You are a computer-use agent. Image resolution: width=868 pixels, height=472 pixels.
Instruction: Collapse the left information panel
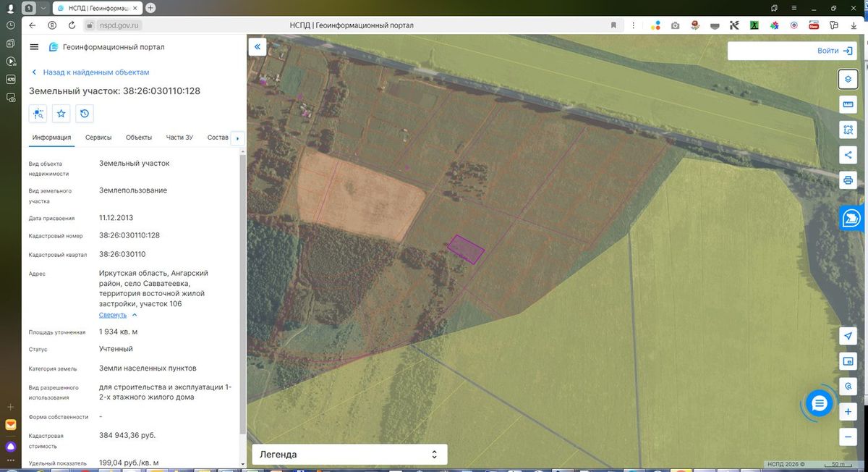[258, 47]
